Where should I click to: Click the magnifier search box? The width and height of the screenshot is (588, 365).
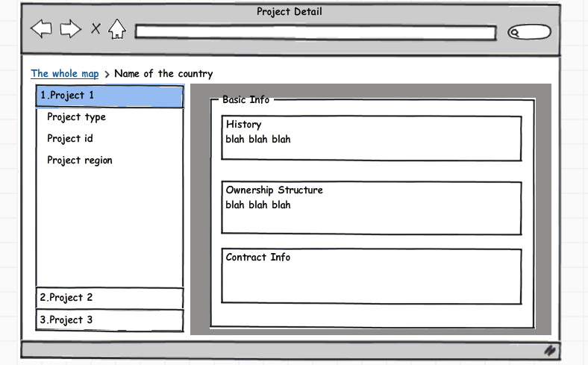(x=530, y=32)
